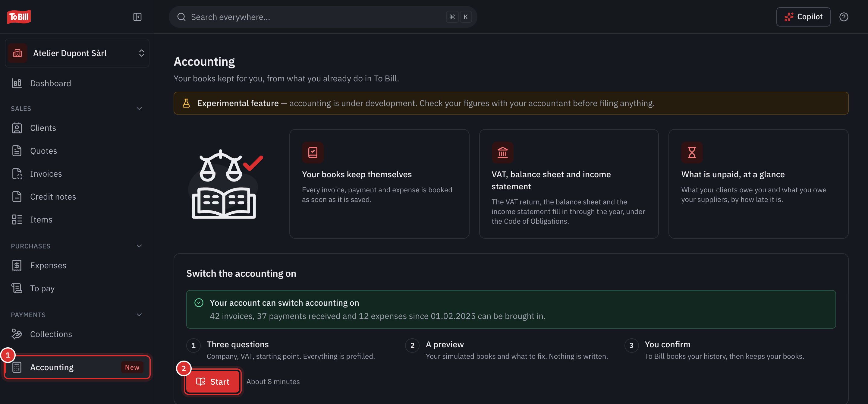
Task: Click the Accounting calculator icon
Action: pyautogui.click(x=17, y=367)
